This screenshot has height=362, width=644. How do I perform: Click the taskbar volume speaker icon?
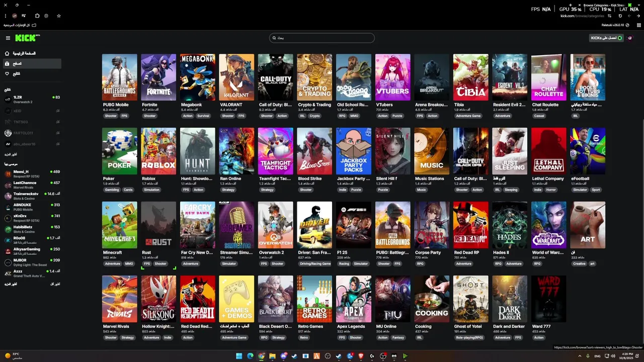click(613, 356)
